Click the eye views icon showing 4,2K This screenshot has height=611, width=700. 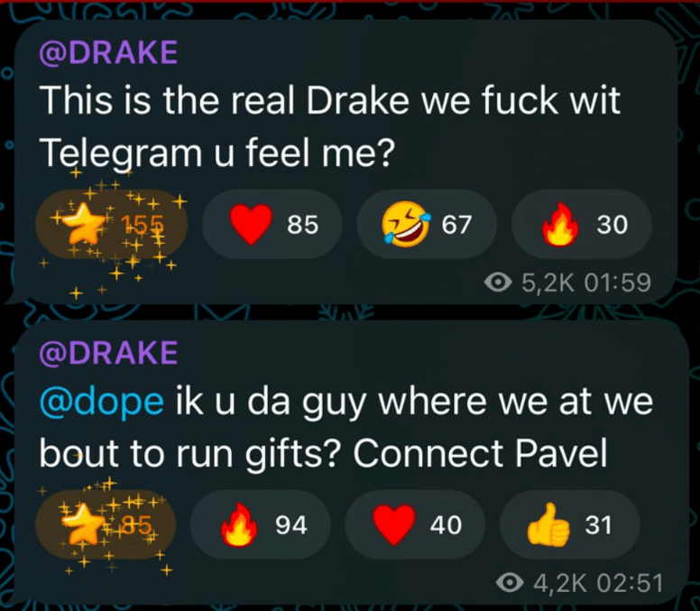pos(510,582)
